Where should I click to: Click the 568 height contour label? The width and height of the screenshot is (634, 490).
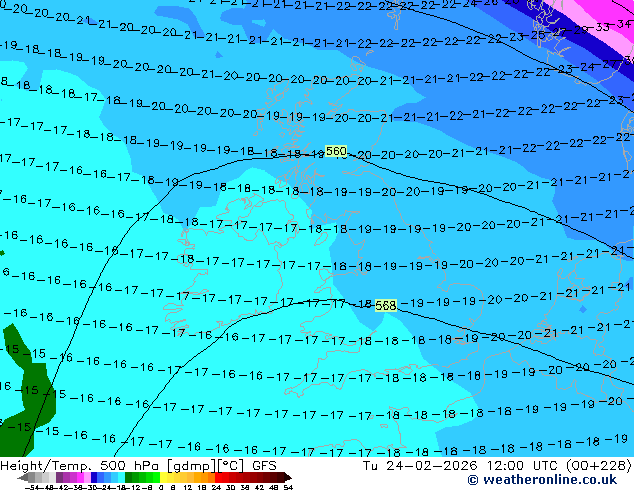point(385,305)
